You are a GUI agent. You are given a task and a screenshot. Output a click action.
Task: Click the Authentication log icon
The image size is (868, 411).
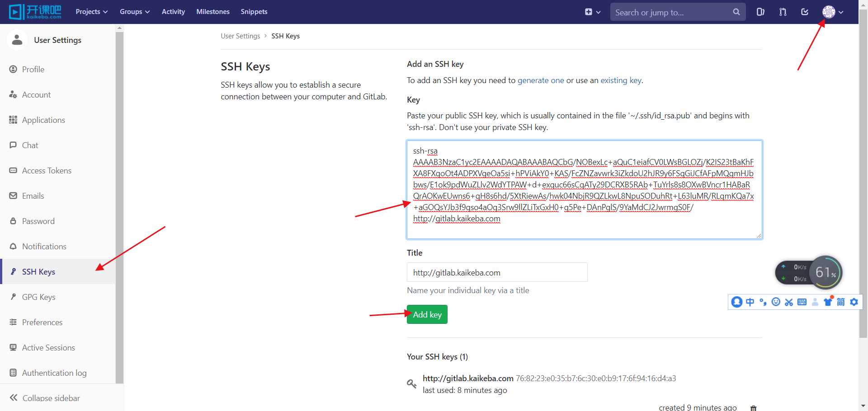(13, 373)
